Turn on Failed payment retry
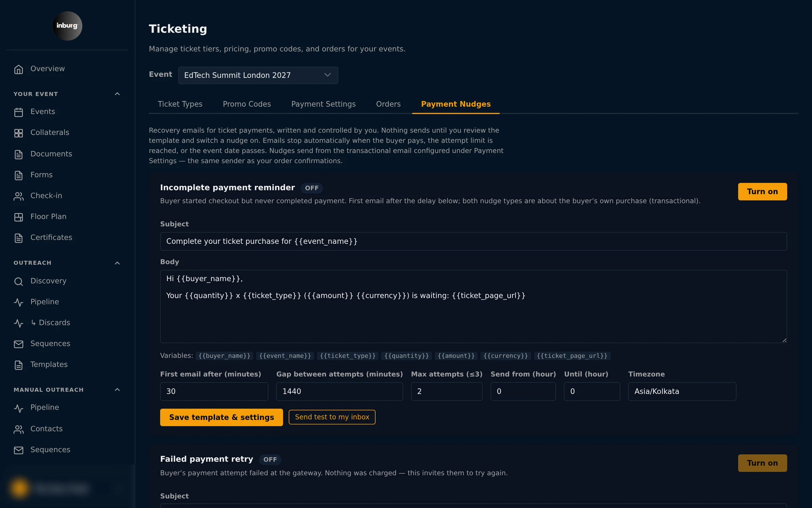812x508 pixels. (x=762, y=463)
